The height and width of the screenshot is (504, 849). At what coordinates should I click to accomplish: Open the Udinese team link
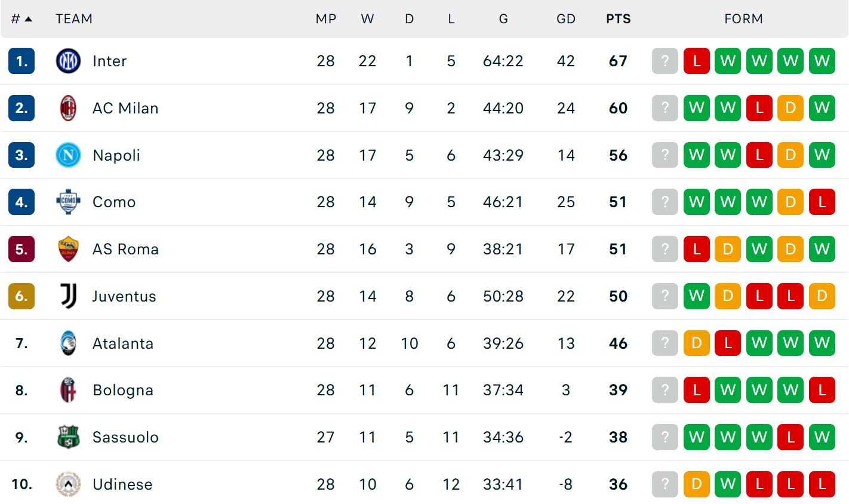(122, 484)
